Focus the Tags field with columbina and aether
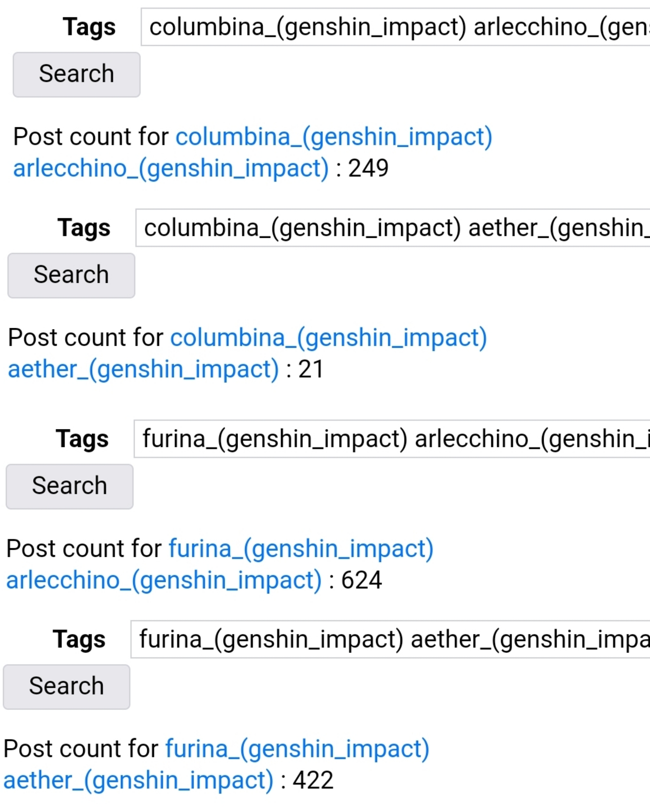Image resolution: width=650 pixels, height=812 pixels. [x=393, y=228]
